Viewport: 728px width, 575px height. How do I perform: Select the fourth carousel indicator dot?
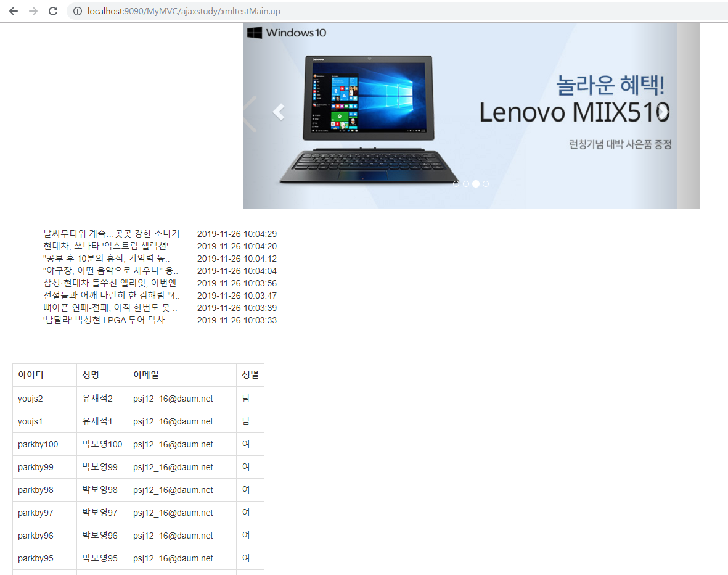coord(486,184)
